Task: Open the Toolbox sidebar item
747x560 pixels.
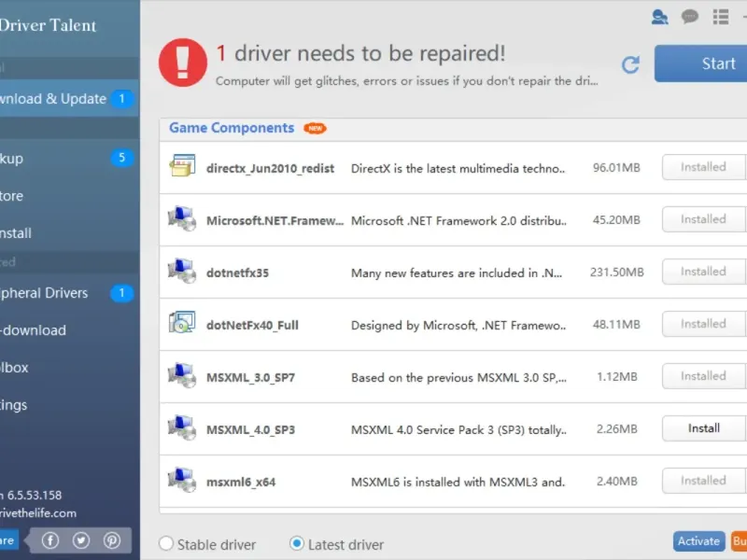Action: tap(69, 368)
